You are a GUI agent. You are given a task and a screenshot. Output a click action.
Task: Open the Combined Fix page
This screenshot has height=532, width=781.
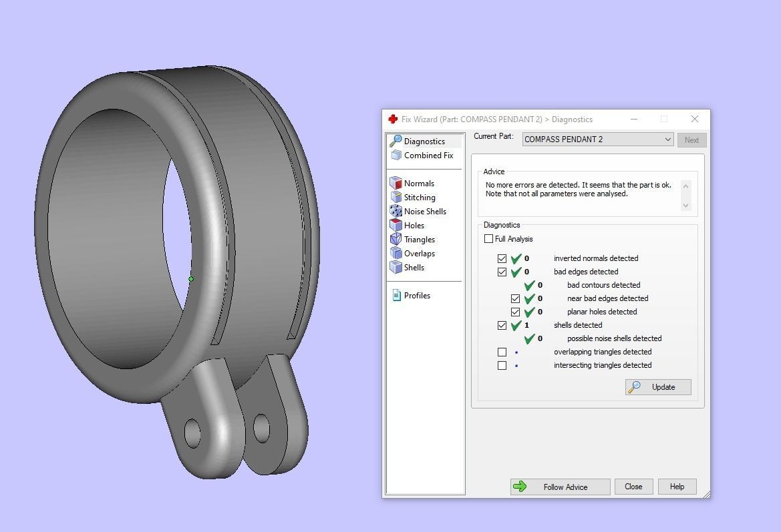(428, 156)
